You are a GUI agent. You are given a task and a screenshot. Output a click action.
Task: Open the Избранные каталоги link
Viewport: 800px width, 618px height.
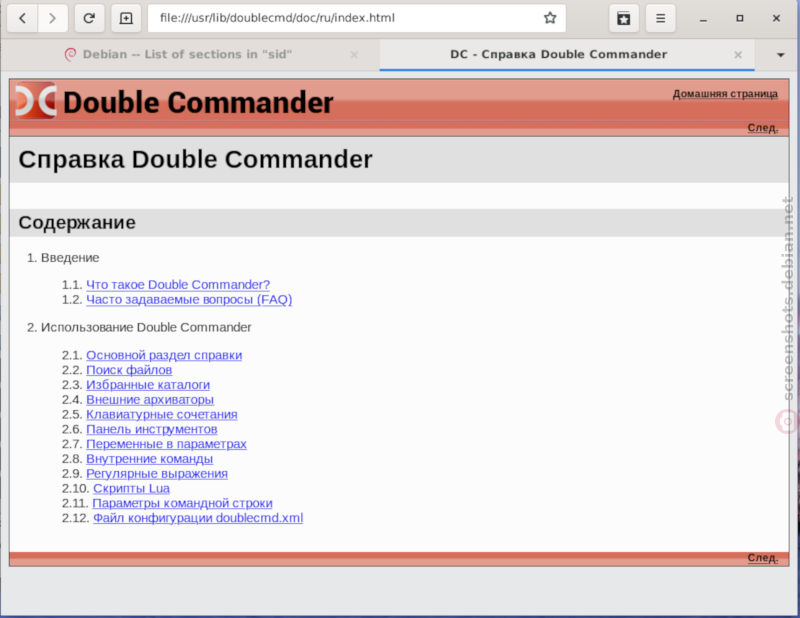click(x=148, y=385)
